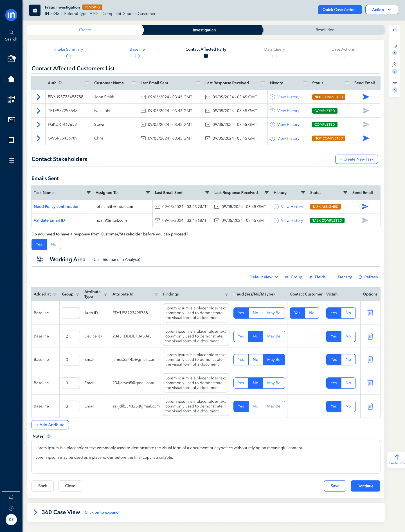Filter the Customer Name column
Viewport: 405px width, 532px height.
(134, 83)
